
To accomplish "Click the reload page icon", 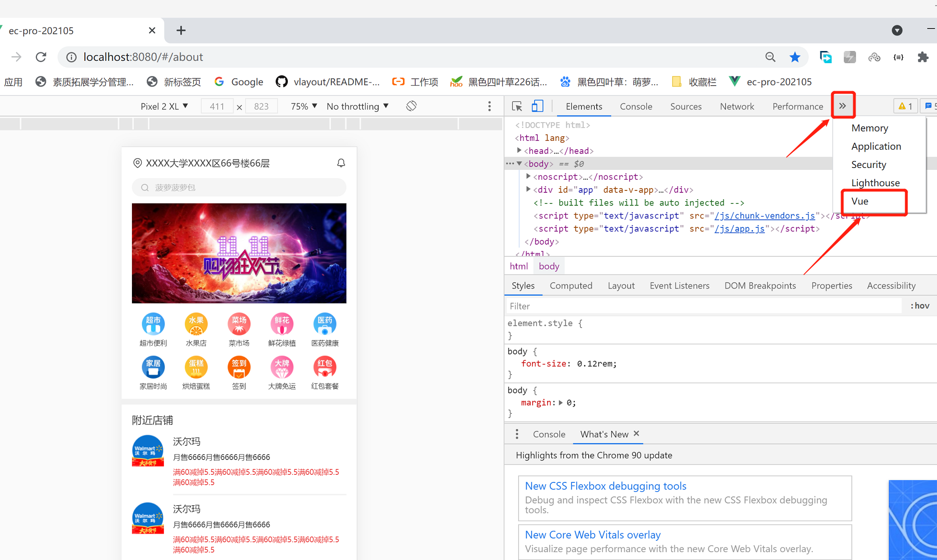I will [41, 57].
